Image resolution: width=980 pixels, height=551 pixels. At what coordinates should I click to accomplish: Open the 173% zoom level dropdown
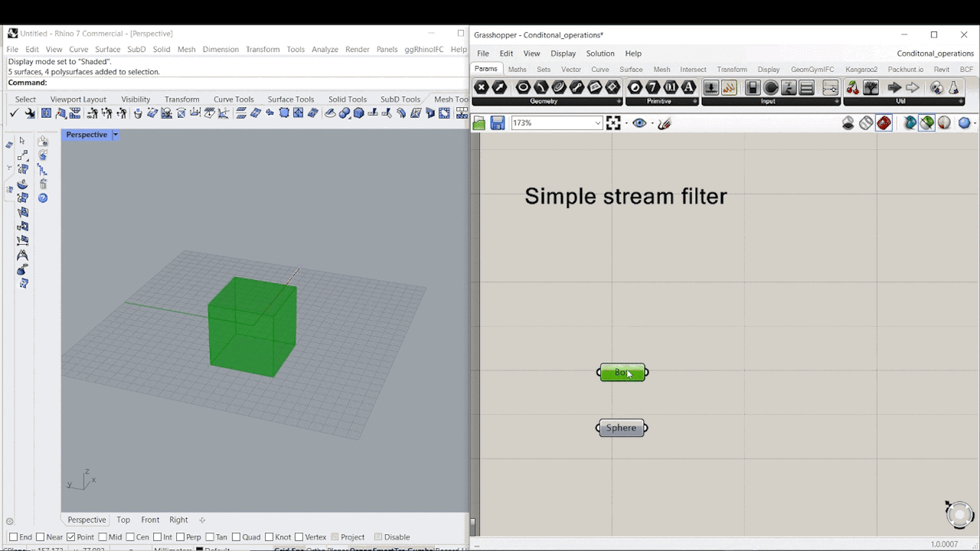coord(598,123)
